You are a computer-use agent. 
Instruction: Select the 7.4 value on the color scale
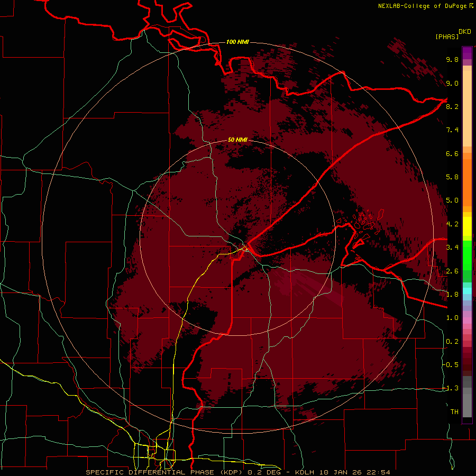tap(452, 130)
